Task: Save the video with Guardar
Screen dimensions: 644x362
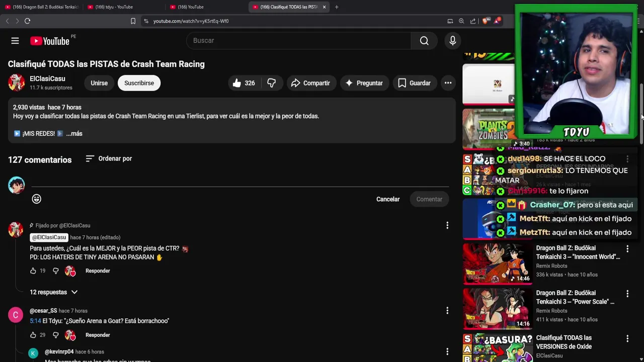Action: (414, 83)
